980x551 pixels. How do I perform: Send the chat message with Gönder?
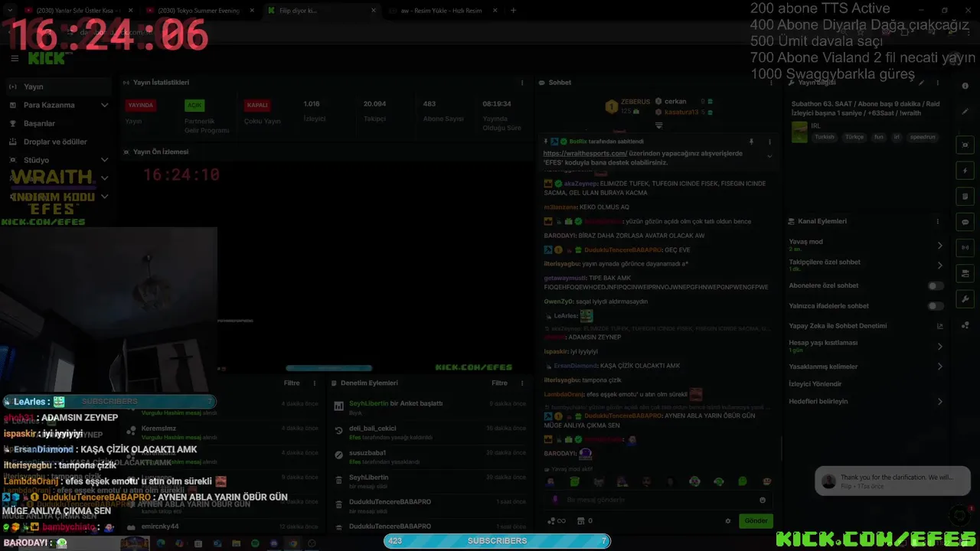(756, 520)
